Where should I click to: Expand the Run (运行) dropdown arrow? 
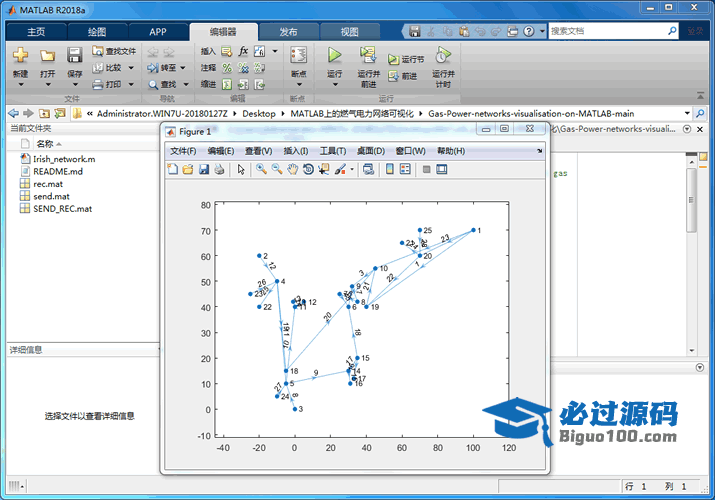click(335, 85)
